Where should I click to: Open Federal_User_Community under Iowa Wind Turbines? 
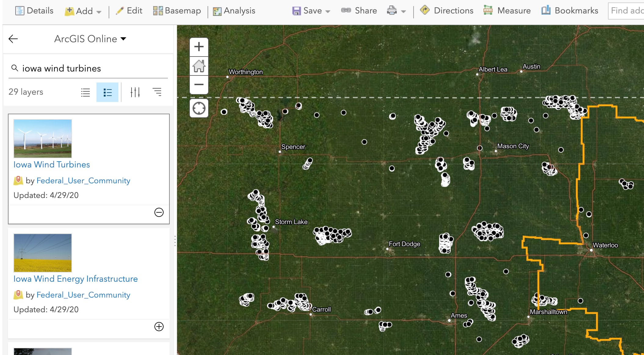click(x=83, y=181)
